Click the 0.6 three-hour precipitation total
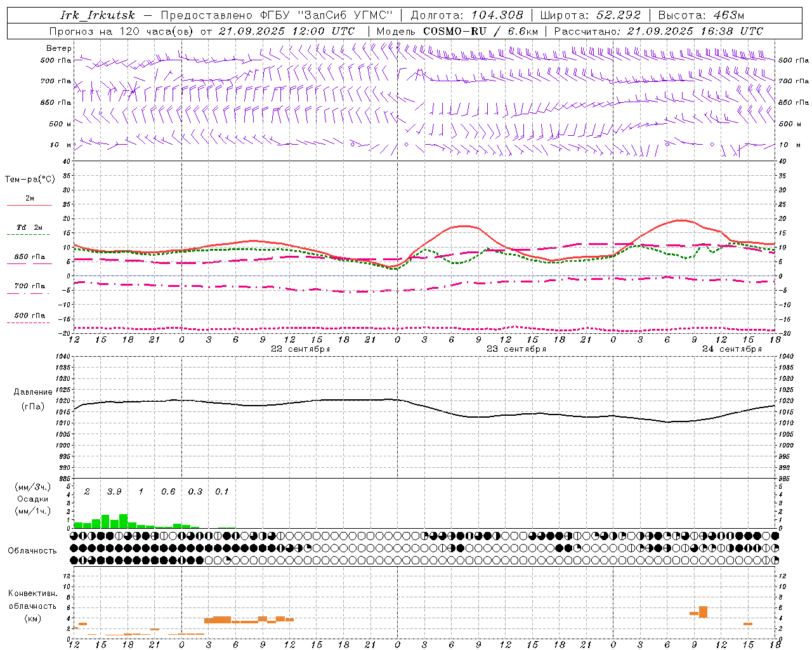The image size is (812, 650). [x=168, y=491]
